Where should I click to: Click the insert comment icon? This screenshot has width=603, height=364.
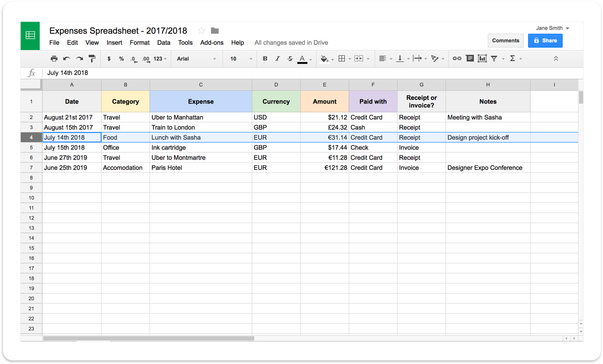point(469,59)
